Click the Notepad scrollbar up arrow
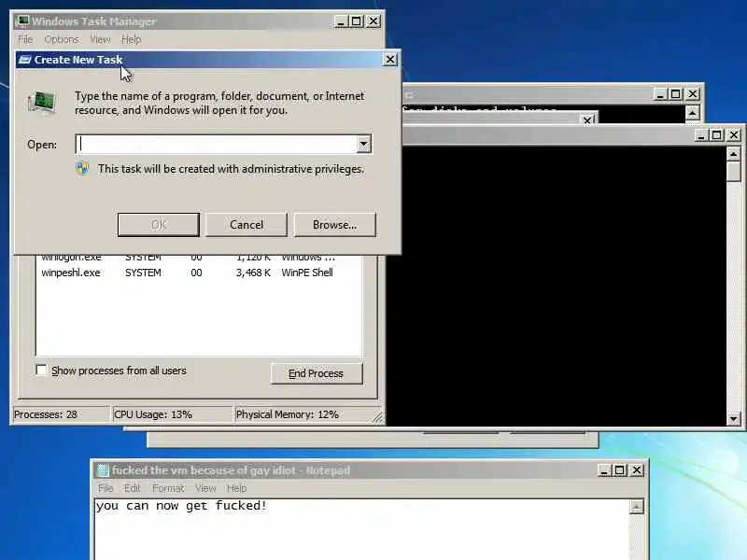The width and height of the screenshot is (747, 560). click(637, 507)
